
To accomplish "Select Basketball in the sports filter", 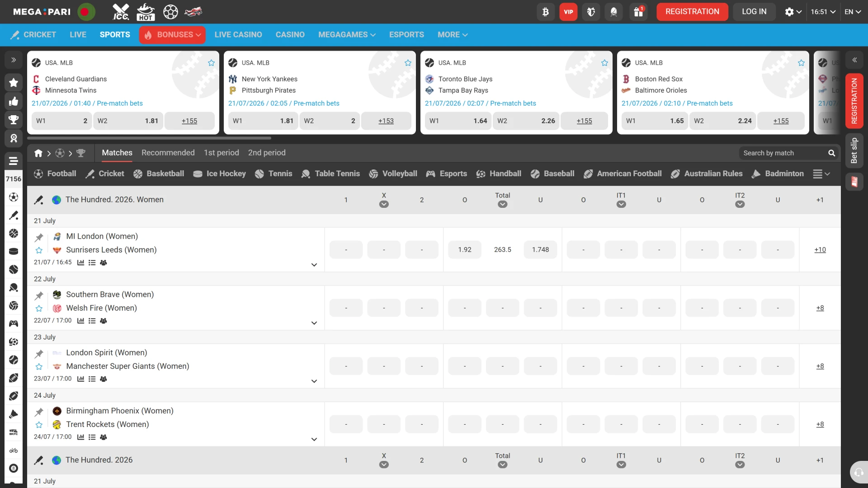I will (x=159, y=174).
